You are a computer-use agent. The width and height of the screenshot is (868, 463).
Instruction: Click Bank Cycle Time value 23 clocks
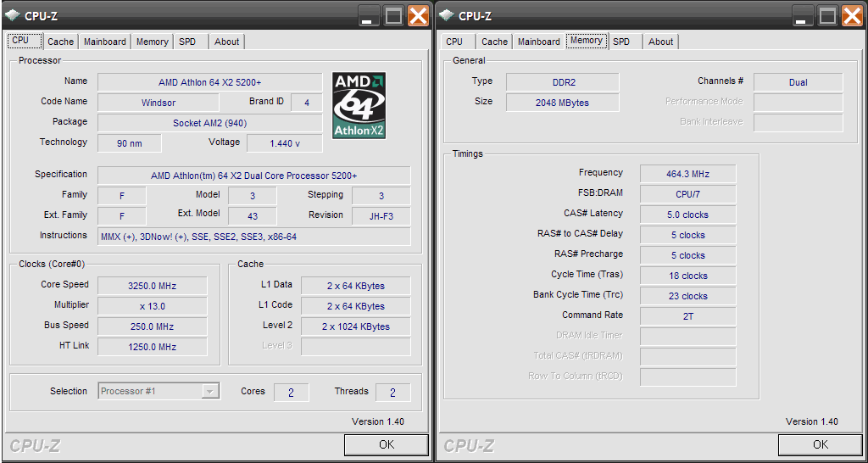pos(688,296)
